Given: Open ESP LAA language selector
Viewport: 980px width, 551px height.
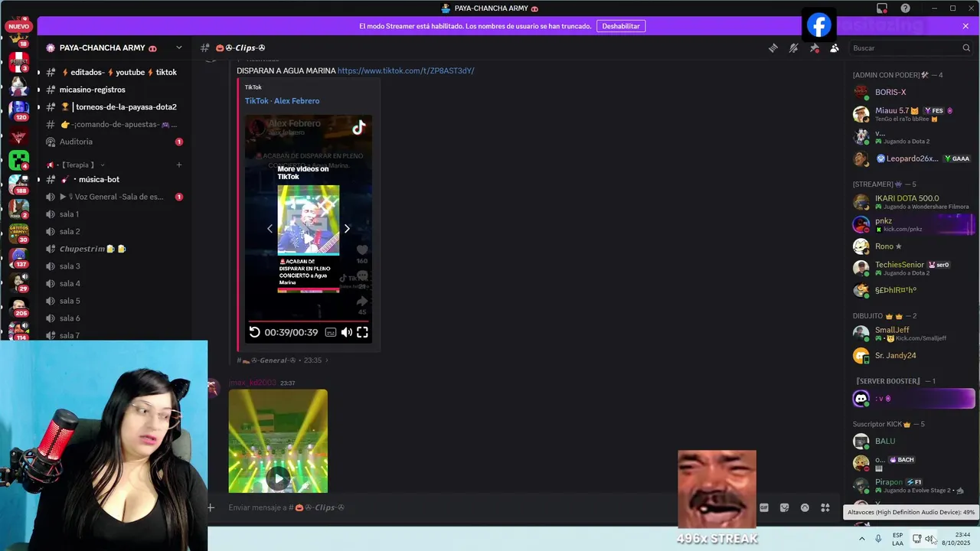Looking at the screenshot, I should (897, 539).
